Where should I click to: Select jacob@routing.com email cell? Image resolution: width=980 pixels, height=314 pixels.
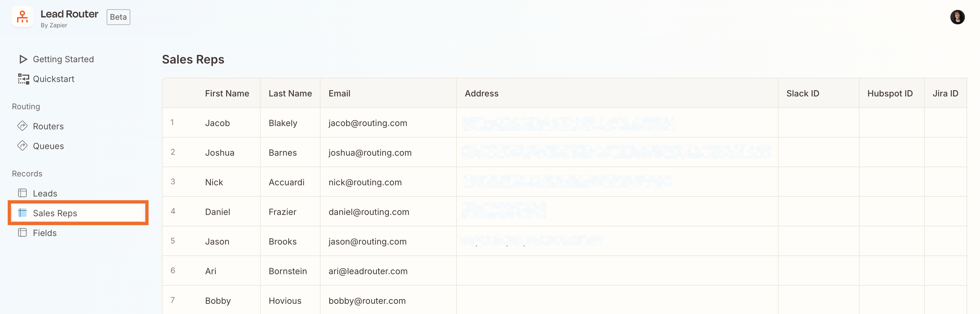click(x=368, y=122)
